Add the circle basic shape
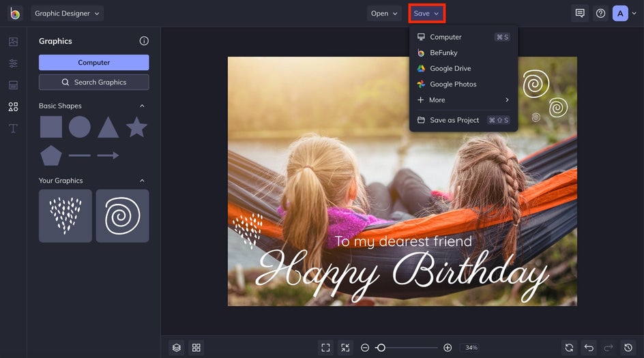Screen dimensions: 644x358 (x=80, y=126)
